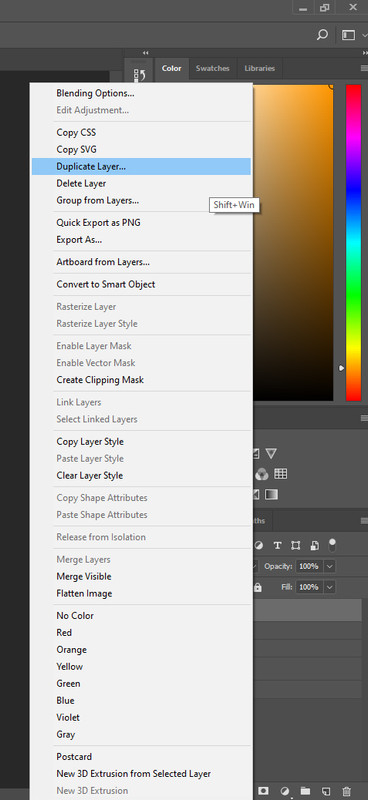
Task: Filter layers by type (T icon)
Action: 277,545
